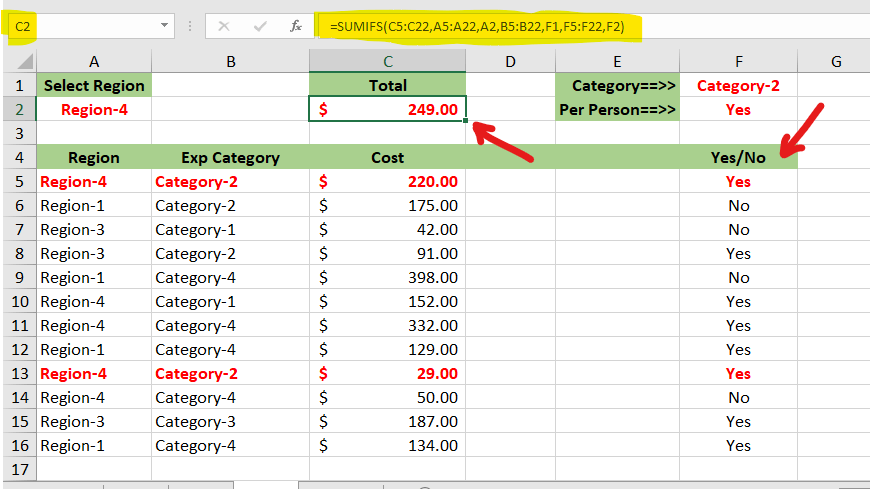The width and height of the screenshot is (870, 489).
Task: Click 'No' in row 6
Action: pyautogui.click(x=739, y=205)
